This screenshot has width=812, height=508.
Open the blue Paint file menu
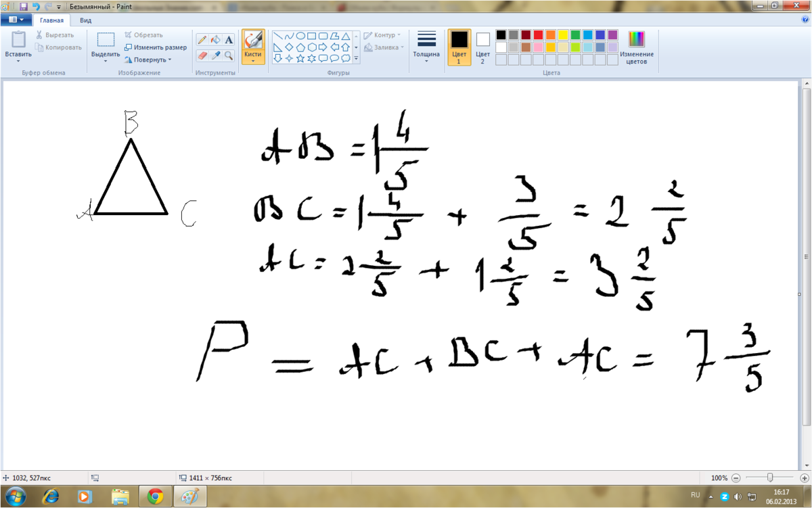(16, 20)
